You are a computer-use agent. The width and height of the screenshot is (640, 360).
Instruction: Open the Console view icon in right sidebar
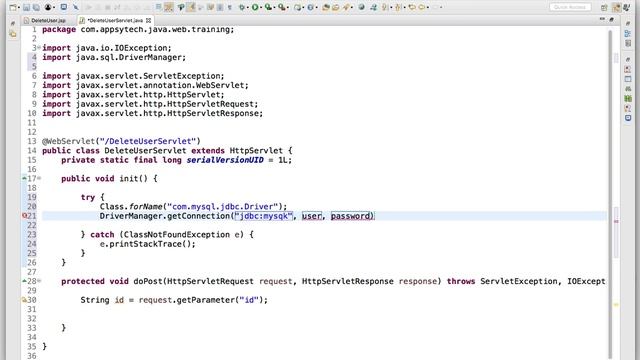[628, 118]
